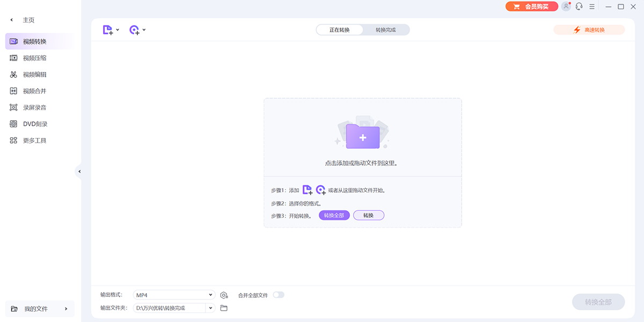Collapse the left sidebar with the arrow handle

click(79, 172)
